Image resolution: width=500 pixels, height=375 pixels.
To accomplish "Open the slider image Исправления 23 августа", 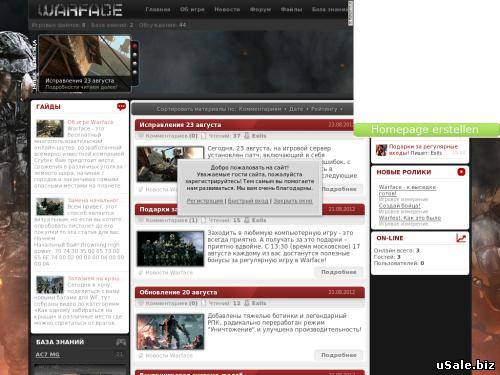I will (x=85, y=63).
